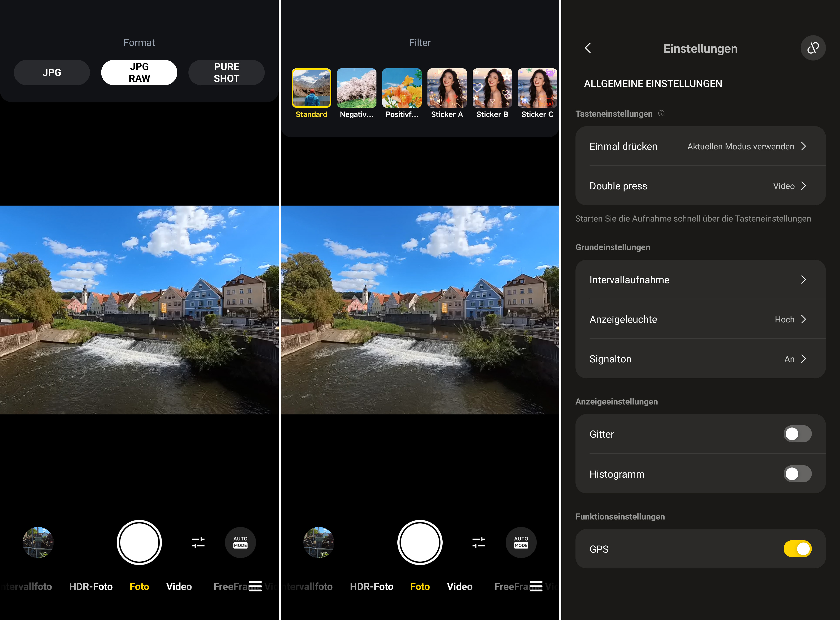Expand the Einmal drücken option
This screenshot has height=620, width=840.
pos(700,146)
